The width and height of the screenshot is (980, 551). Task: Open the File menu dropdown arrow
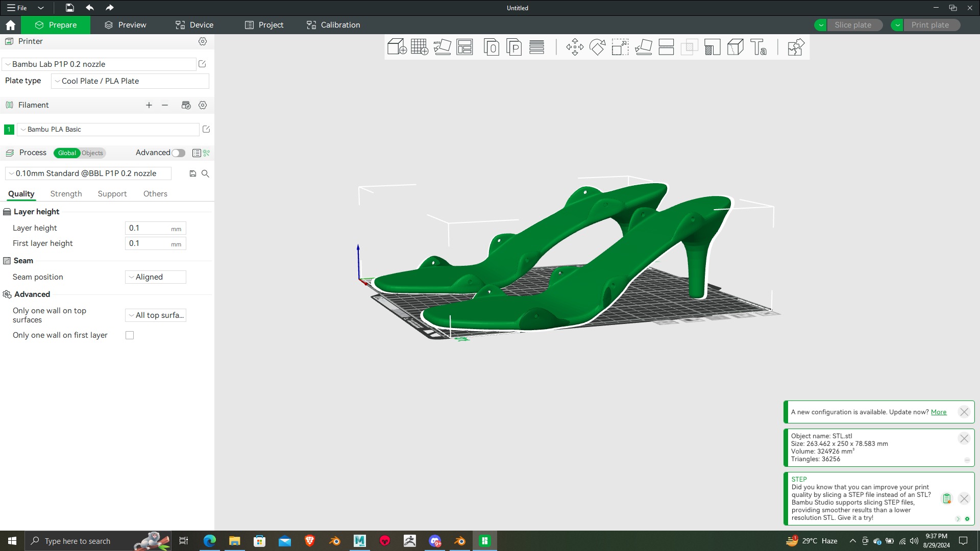click(x=41, y=8)
